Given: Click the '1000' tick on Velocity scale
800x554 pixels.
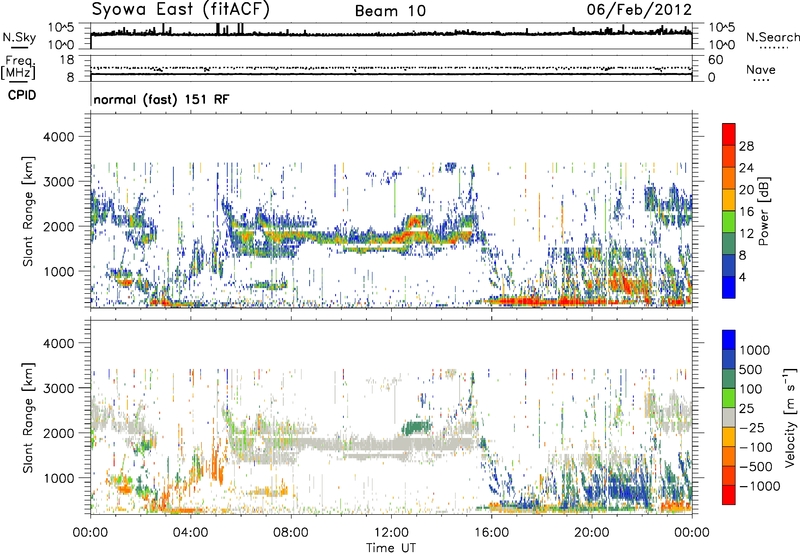Looking at the screenshot, I should (x=755, y=350).
